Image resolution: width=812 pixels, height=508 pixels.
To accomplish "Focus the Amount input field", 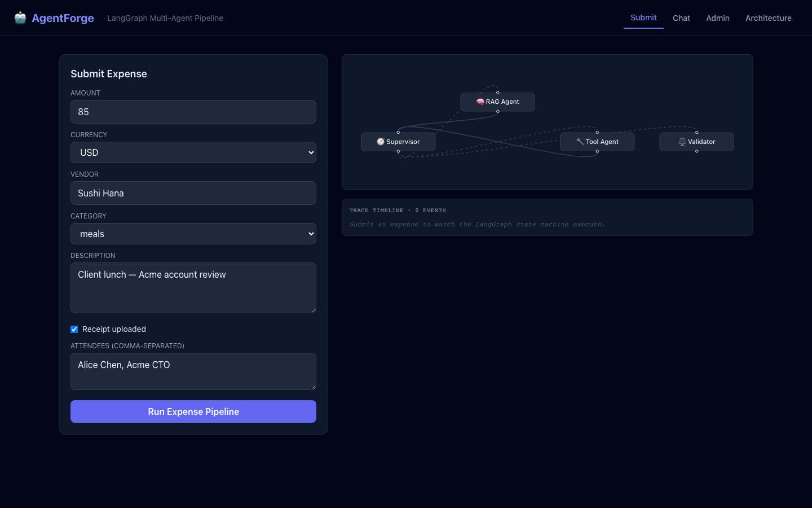I will tap(193, 112).
